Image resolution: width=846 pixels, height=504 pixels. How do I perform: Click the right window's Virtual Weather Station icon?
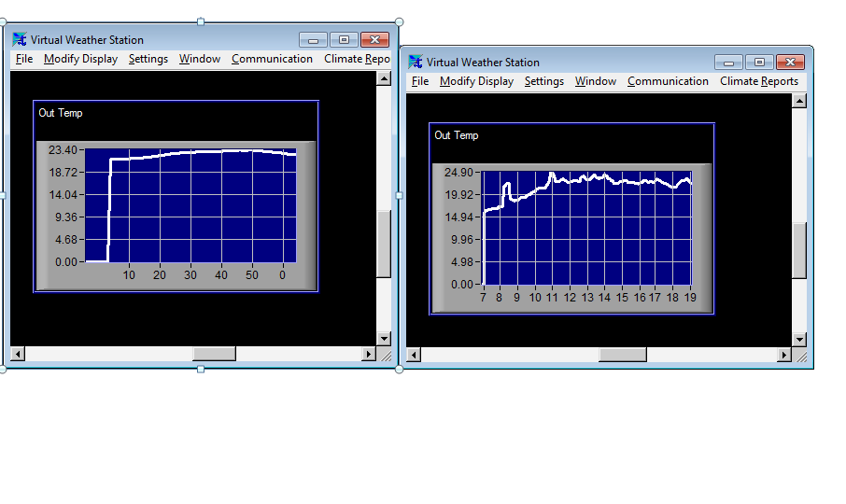(416, 63)
